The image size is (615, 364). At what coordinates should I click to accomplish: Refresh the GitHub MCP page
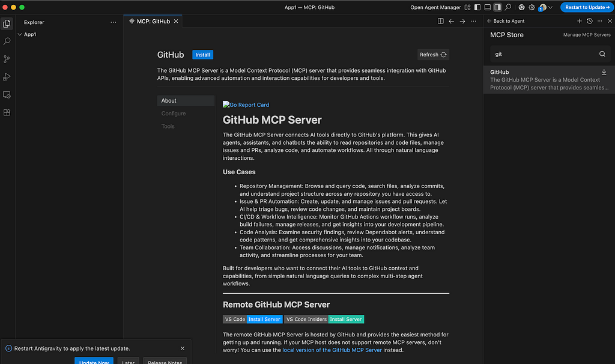tap(433, 55)
